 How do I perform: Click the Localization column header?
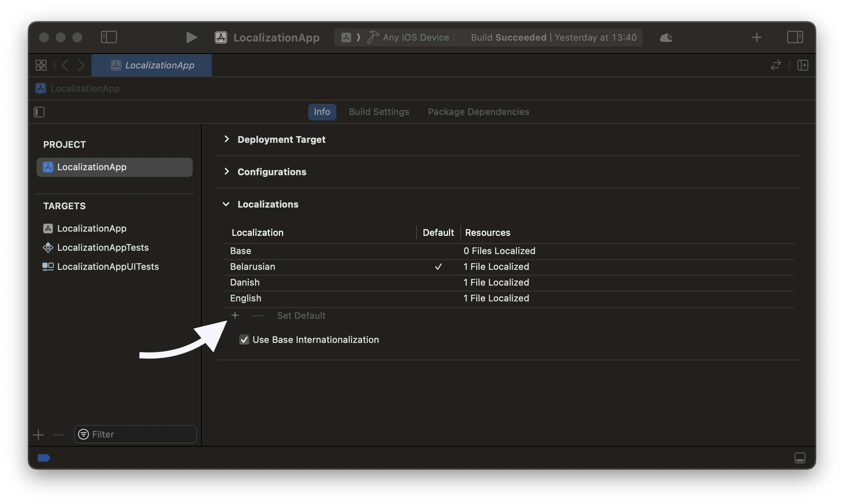258,232
